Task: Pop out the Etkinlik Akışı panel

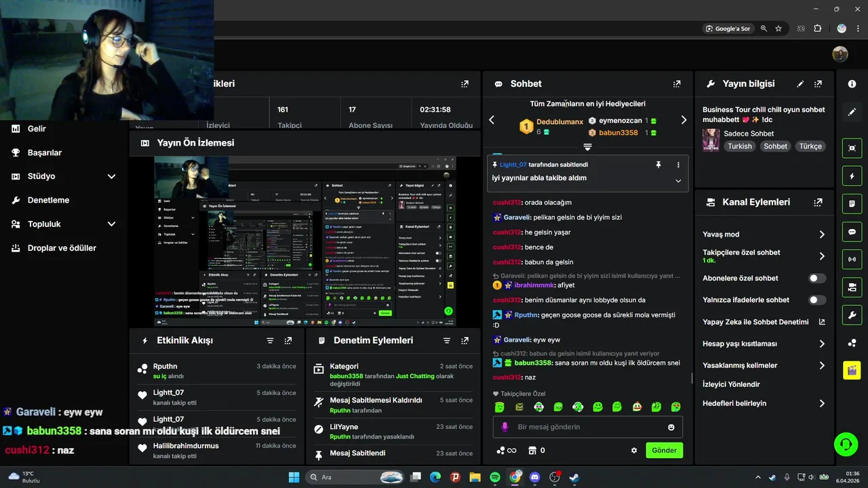Action: pyautogui.click(x=288, y=340)
